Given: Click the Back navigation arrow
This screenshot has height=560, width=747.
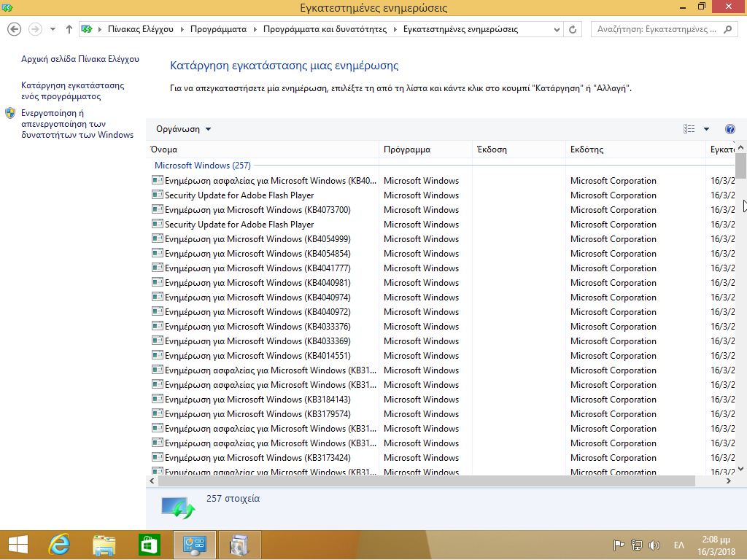Looking at the screenshot, I should click(x=15, y=29).
